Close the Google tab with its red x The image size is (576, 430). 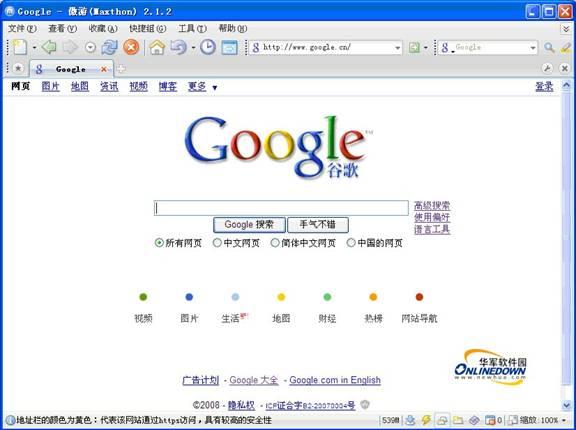pyautogui.click(x=104, y=69)
